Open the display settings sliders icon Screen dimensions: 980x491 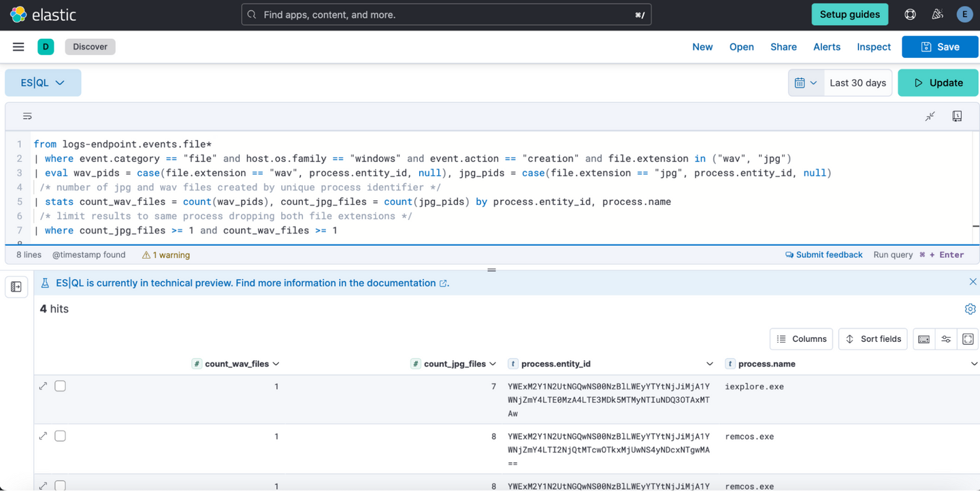coord(946,339)
